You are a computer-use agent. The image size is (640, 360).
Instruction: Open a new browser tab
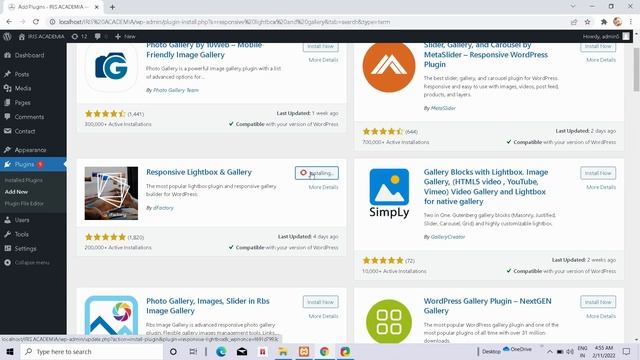point(112,7)
